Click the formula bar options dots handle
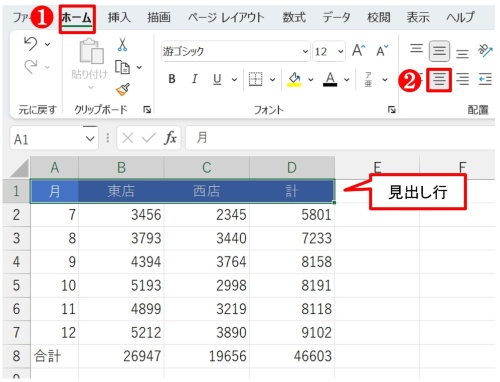Screen dimensions: 500x382 pyautogui.click(x=107, y=138)
